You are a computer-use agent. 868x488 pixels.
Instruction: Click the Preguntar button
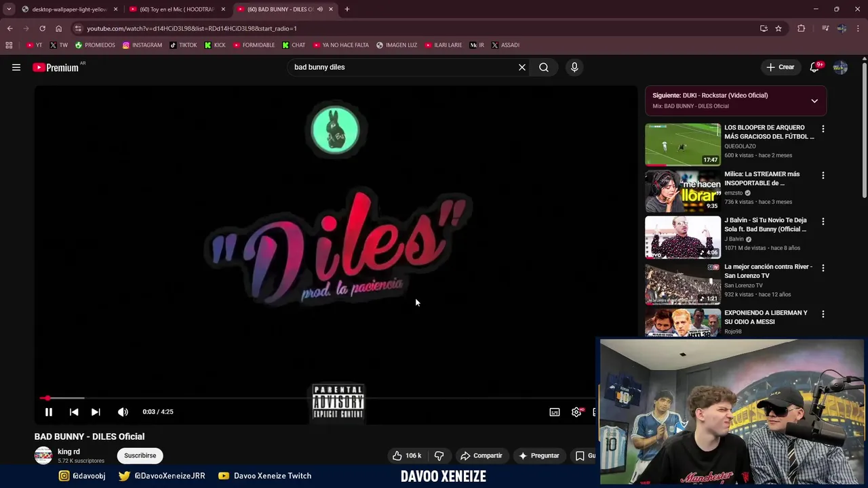538,455
